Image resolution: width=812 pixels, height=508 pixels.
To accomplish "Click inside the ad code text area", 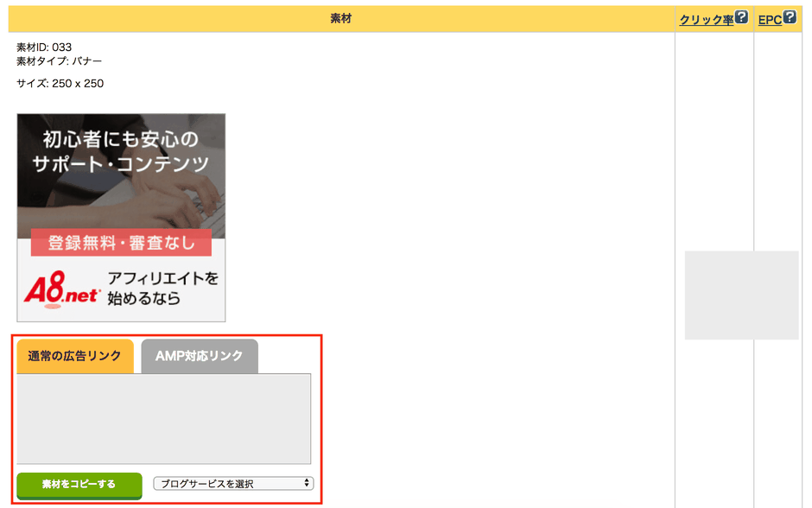I will tap(163, 419).
